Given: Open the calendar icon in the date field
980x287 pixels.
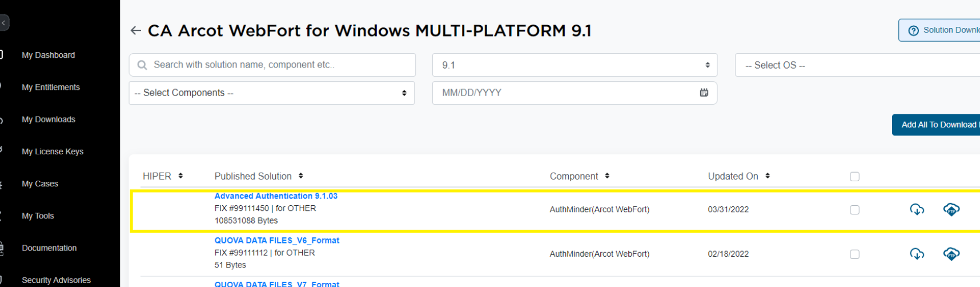Looking at the screenshot, I should point(704,93).
